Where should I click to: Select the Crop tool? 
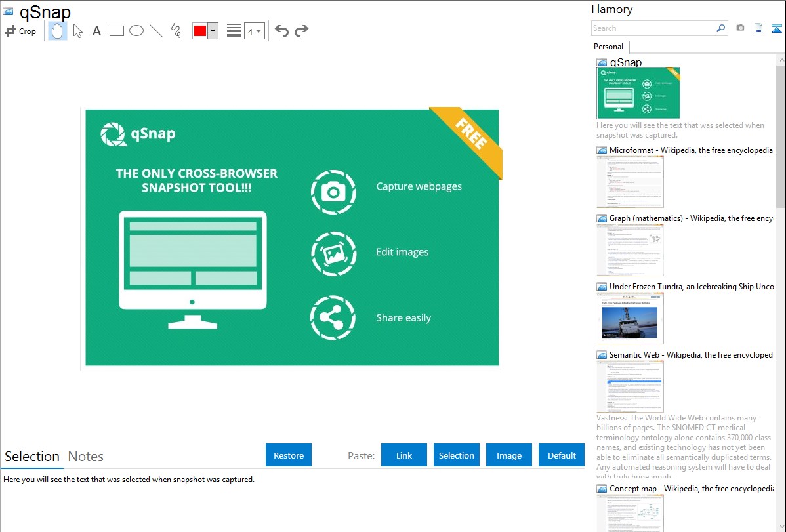tap(20, 31)
